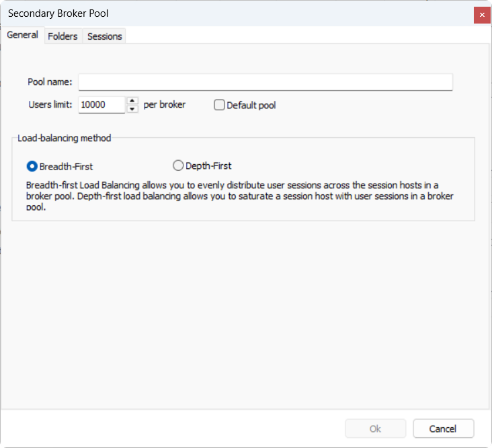The width and height of the screenshot is (492, 448).
Task: Close the Secondary Broker Pool dialog
Action: (482, 15)
